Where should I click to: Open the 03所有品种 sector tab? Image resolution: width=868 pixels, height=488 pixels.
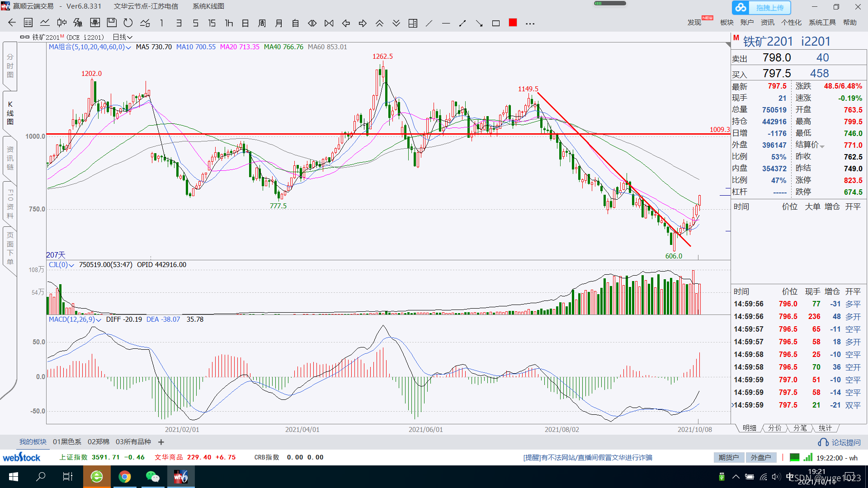coord(133,442)
